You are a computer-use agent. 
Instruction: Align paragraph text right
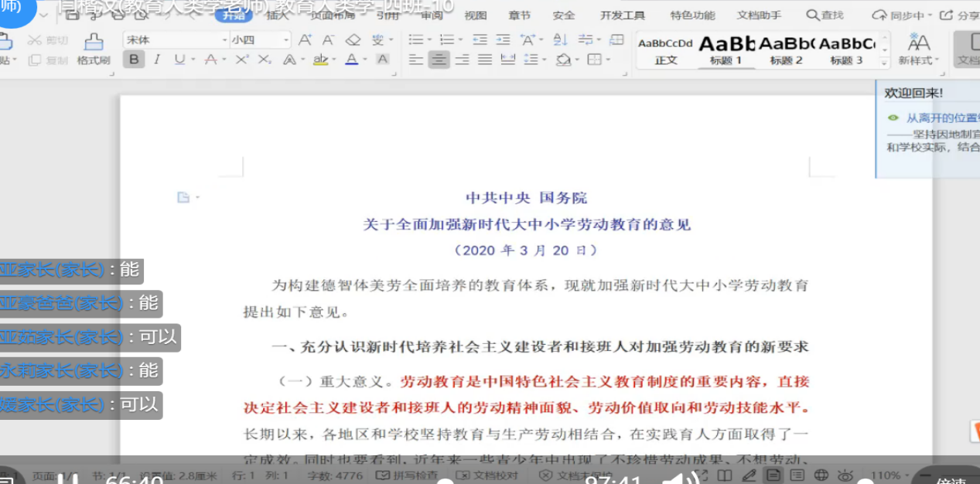(x=462, y=60)
